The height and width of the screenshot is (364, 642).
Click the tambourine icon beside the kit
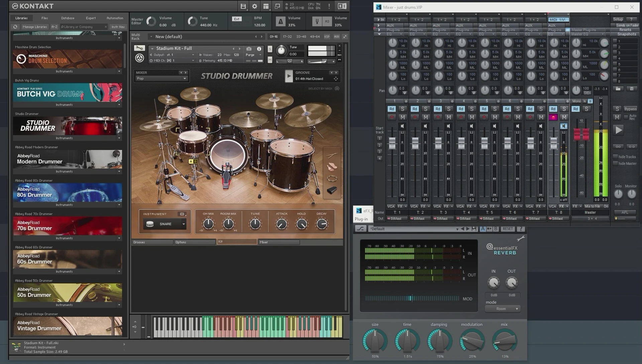pyautogui.click(x=332, y=178)
